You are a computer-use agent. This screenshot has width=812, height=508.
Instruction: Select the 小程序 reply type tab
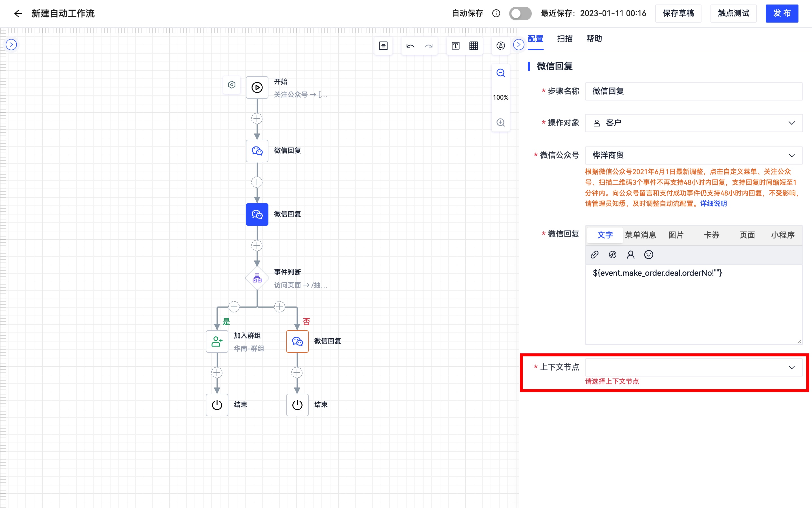point(782,235)
